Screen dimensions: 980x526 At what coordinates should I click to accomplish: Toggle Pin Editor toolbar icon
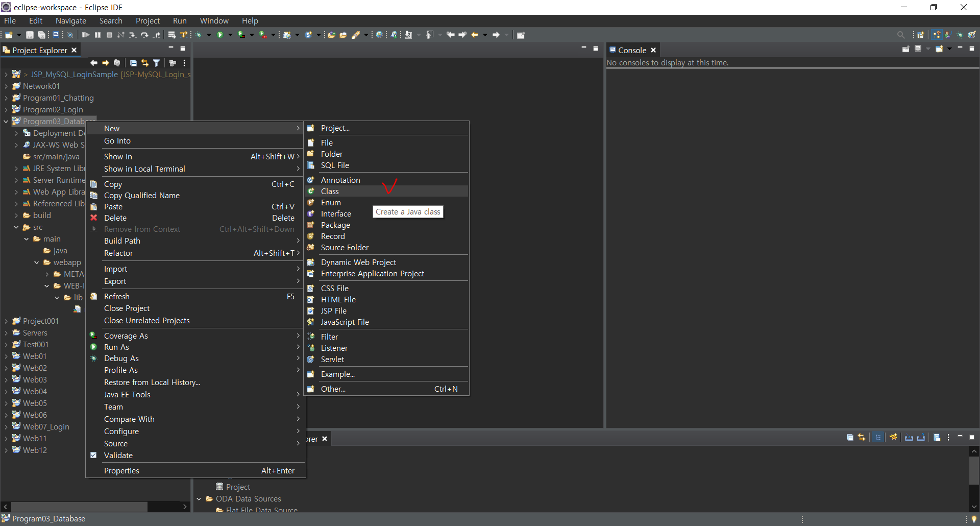pyautogui.click(x=521, y=35)
